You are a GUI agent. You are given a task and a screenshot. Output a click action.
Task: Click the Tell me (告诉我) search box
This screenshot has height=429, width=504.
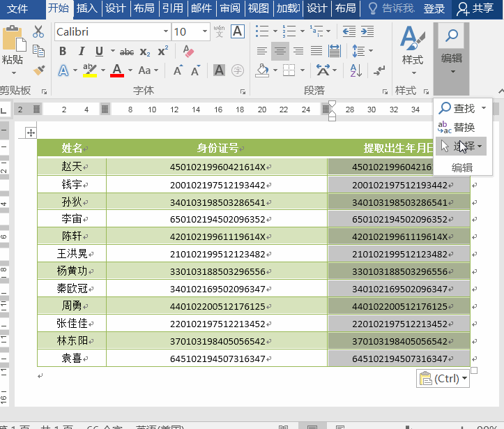(x=391, y=8)
